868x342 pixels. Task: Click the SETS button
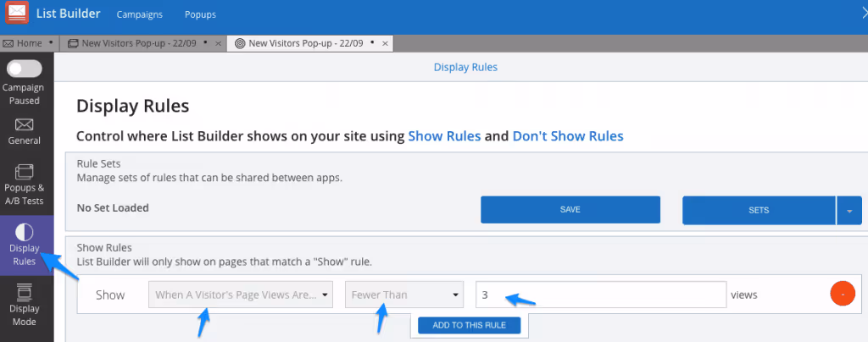click(759, 210)
